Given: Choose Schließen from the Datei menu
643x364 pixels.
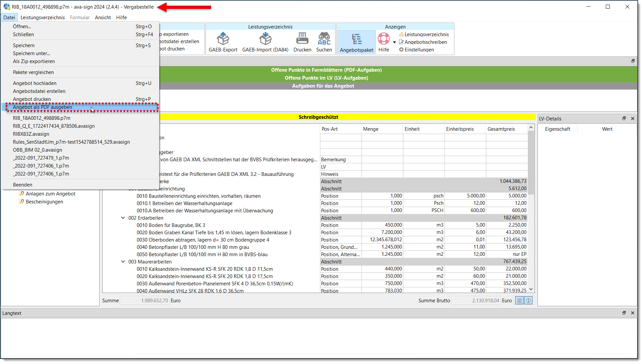Looking at the screenshot, I should [x=80, y=35].
